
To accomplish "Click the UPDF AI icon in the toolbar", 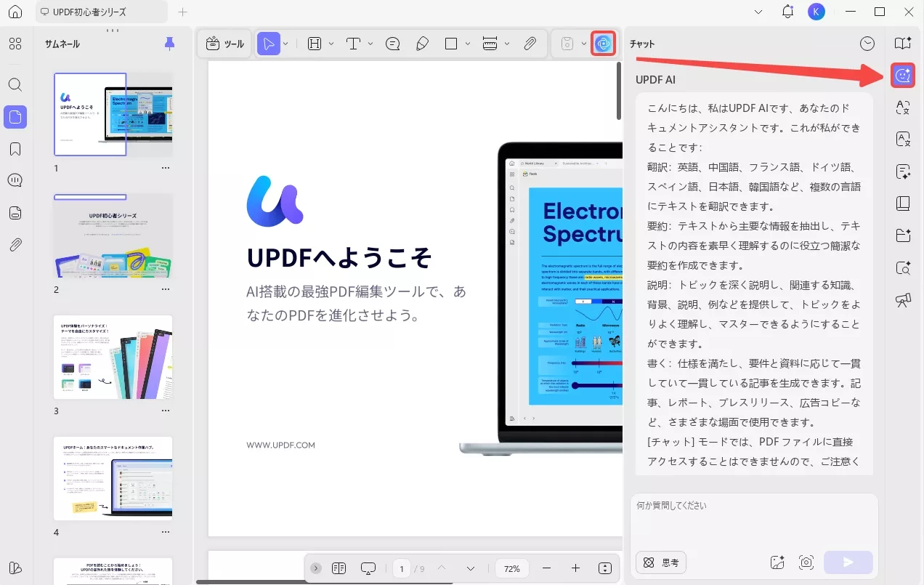I will [x=604, y=44].
